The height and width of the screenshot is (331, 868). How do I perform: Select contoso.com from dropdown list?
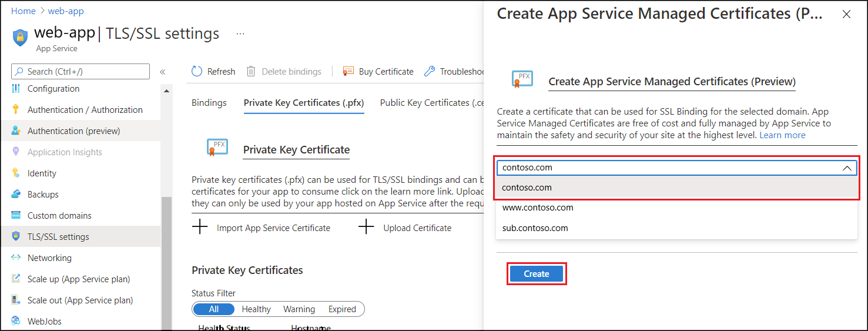[676, 188]
